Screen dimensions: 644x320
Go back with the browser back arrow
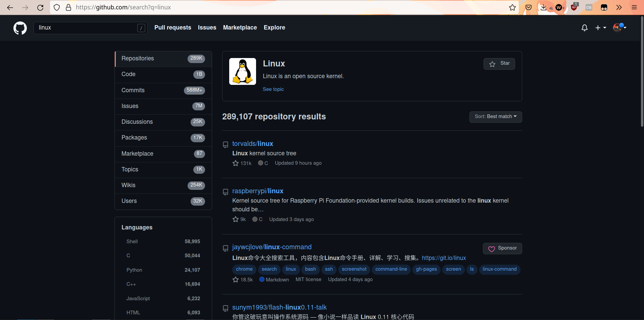point(10,7)
